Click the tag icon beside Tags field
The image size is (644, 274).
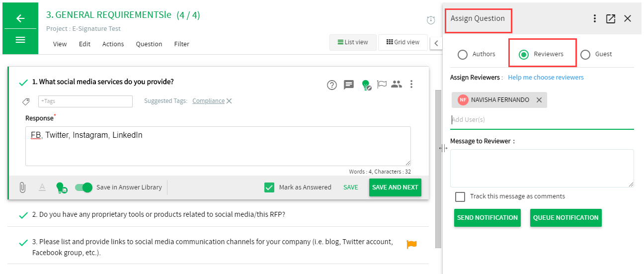[26, 101]
